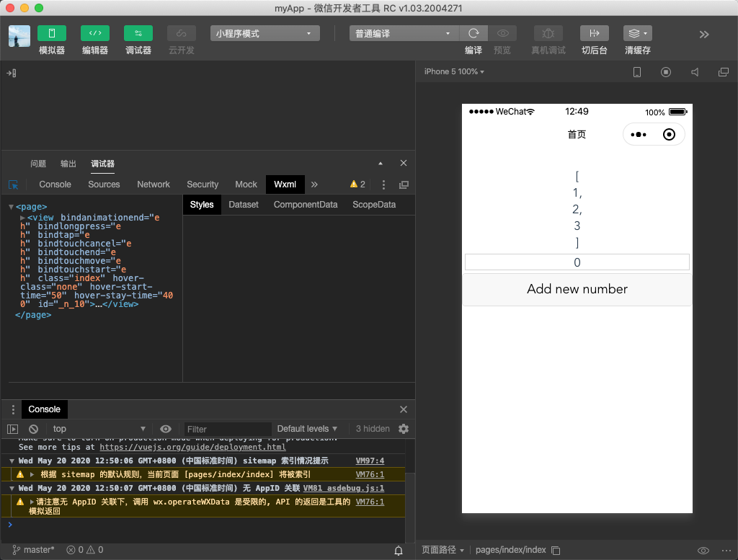The height and width of the screenshot is (560, 738).
Task: Click the live expression eye icon
Action: coord(166,429)
